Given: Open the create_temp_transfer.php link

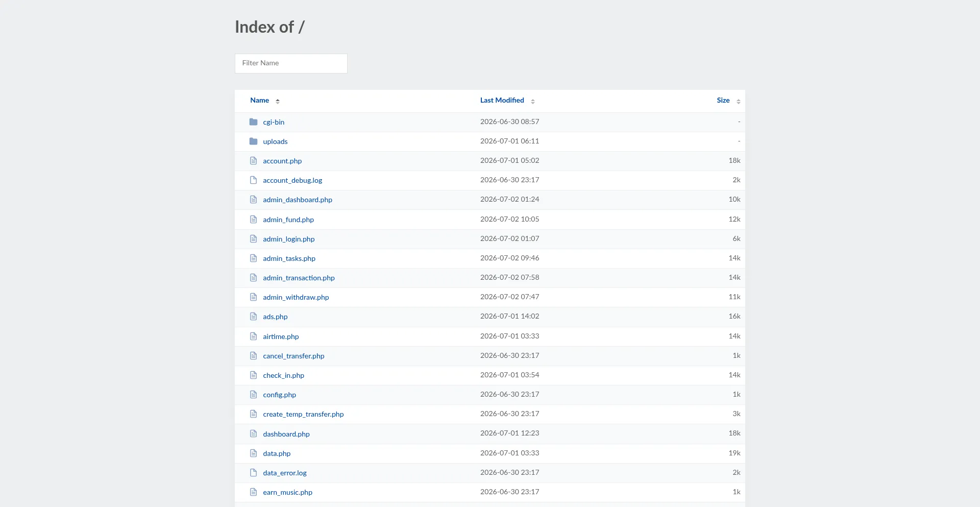Looking at the screenshot, I should pyautogui.click(x=303, y=414).
